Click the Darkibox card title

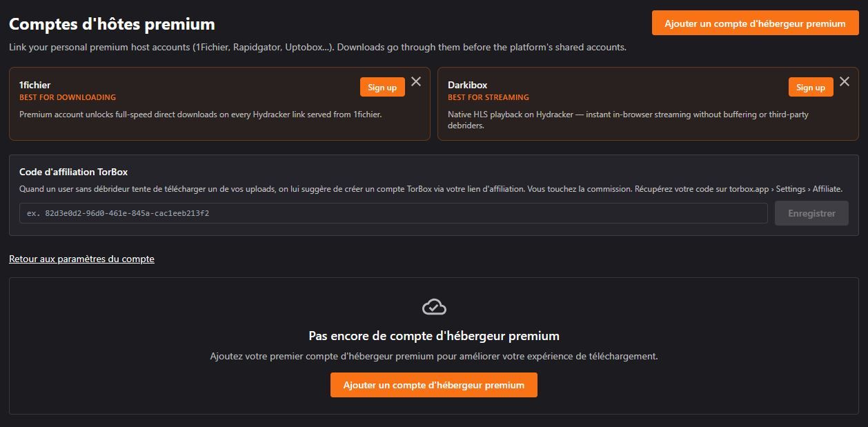pyautogui.click(x=467, y=85)
